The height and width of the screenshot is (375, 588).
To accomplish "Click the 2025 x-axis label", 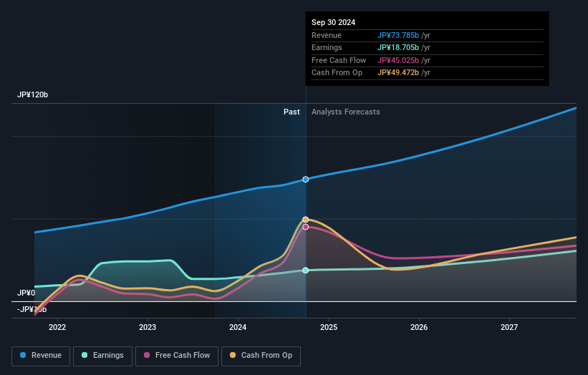I will coord(329,327).
